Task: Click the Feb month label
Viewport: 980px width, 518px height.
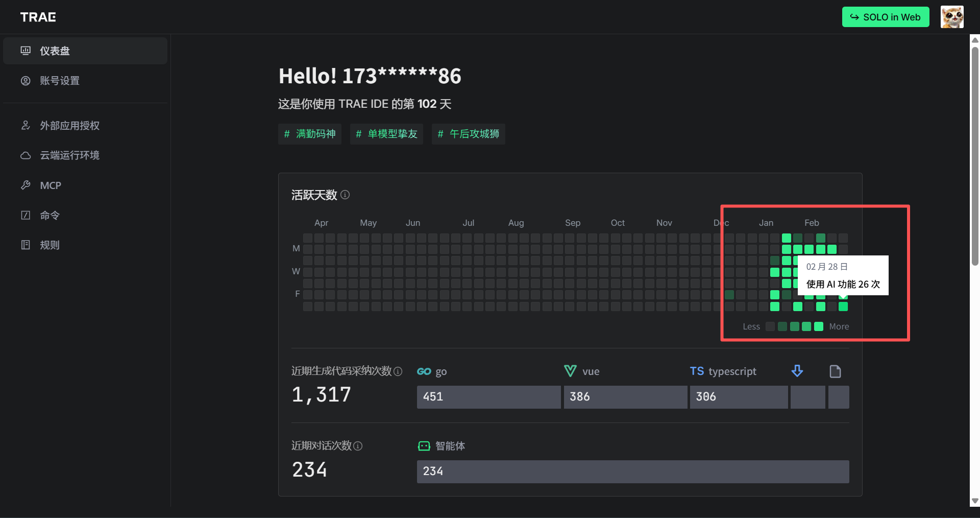Action: point(812,223)
